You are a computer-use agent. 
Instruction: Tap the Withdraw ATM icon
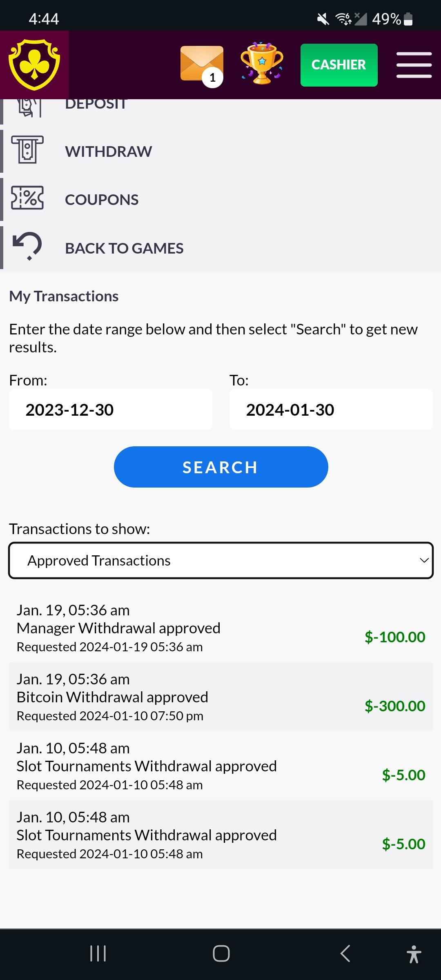click(27, 150)
